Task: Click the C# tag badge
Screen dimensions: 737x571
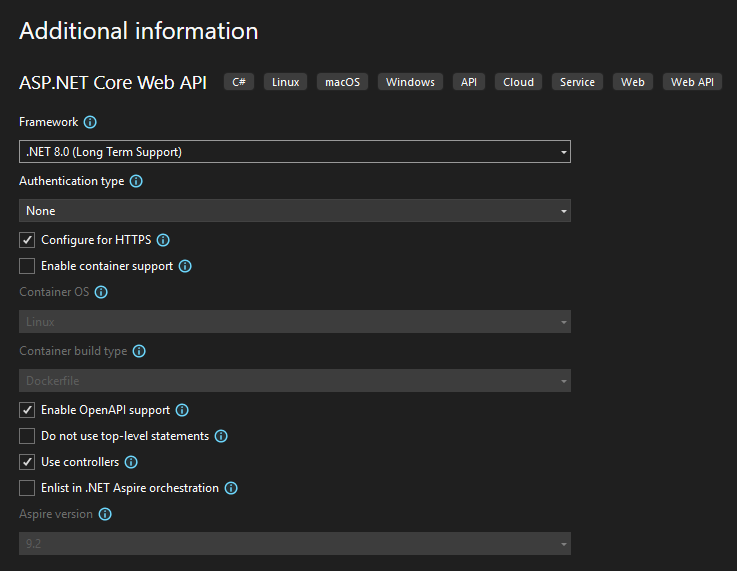Action: [239, 82]
